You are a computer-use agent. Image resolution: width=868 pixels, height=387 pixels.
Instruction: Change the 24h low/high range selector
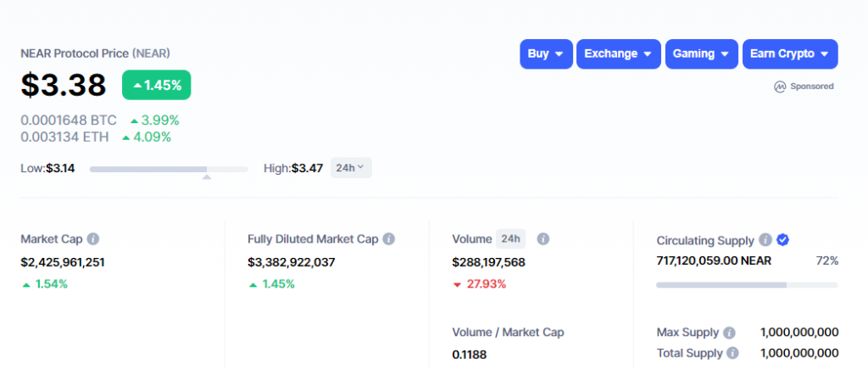click(x=351, y=167)
